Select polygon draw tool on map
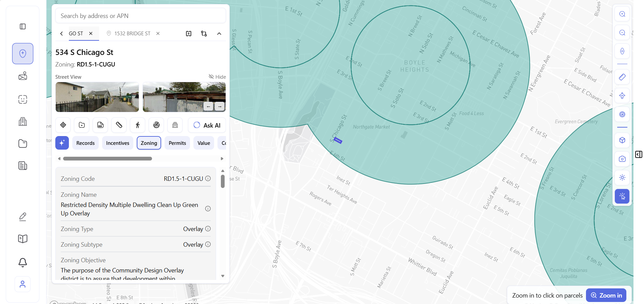This screenshot has width=644, height=304. point(622,96)
